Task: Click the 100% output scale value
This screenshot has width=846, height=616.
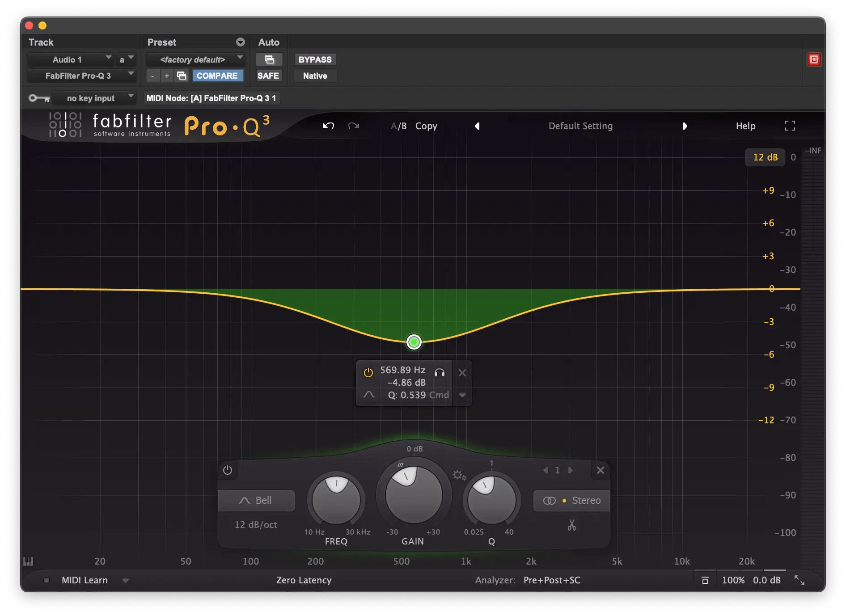Action: coord(733,580)
